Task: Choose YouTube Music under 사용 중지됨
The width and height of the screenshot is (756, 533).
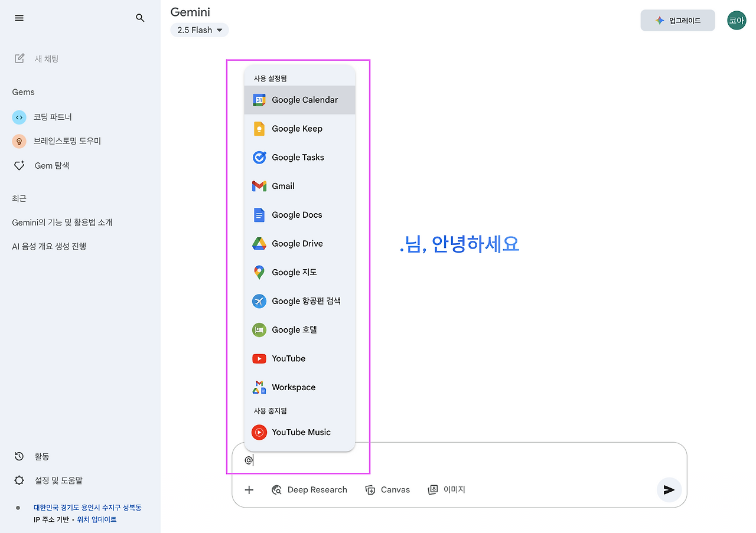Action: point(299,432)
